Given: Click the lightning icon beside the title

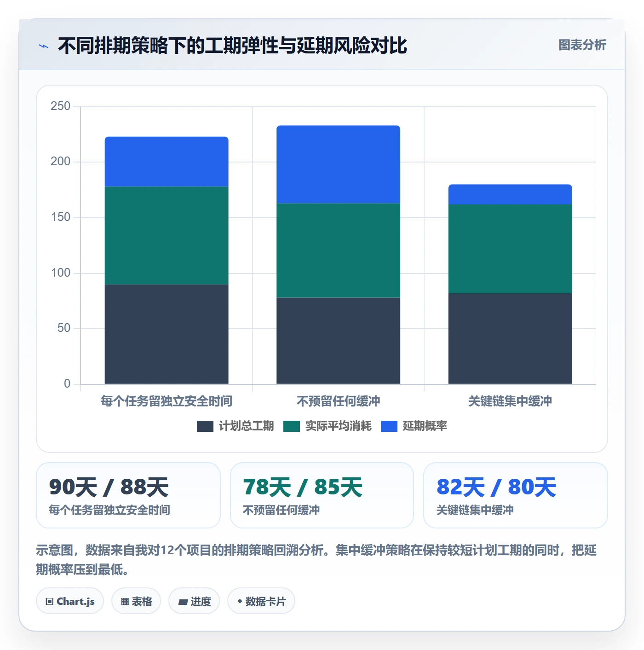Looking at the screenshot, I should click(x=44, y=46).
